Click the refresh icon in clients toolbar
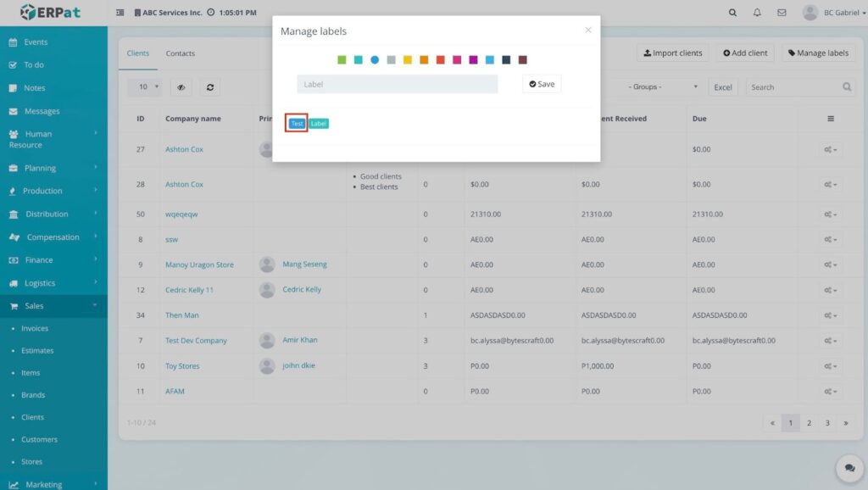The width and height of the screenshot is (868, 490). click(x=210, y=86)
